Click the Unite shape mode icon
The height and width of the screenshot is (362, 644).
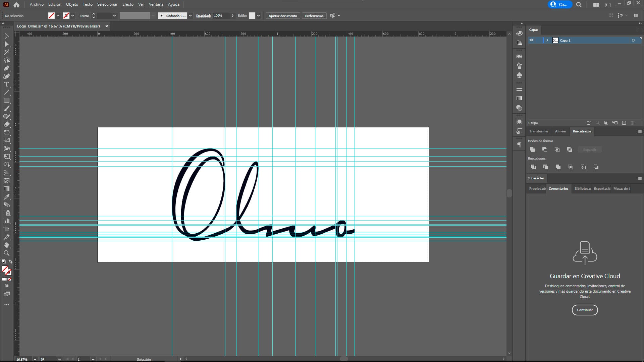532,149
